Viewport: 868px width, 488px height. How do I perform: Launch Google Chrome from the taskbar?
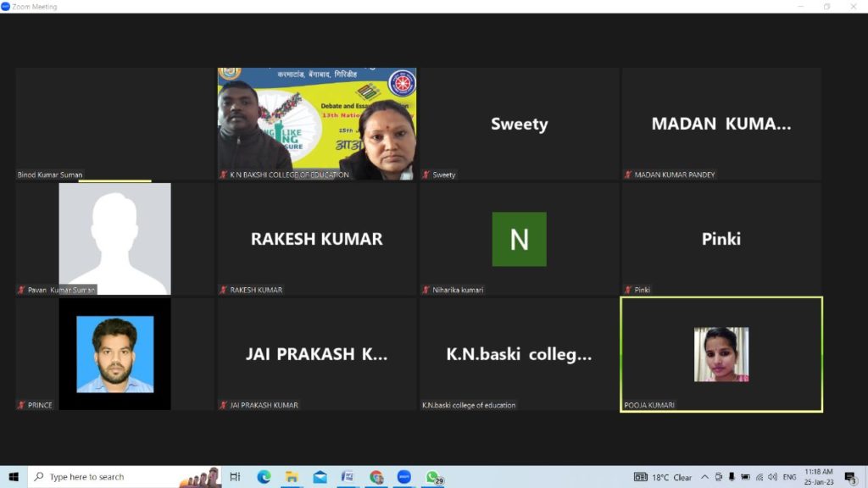coord(376,477)
